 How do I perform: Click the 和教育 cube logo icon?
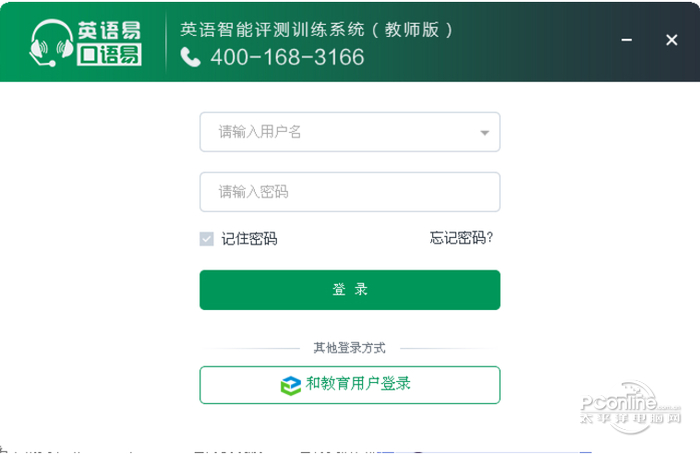click(x=290, y=385)
